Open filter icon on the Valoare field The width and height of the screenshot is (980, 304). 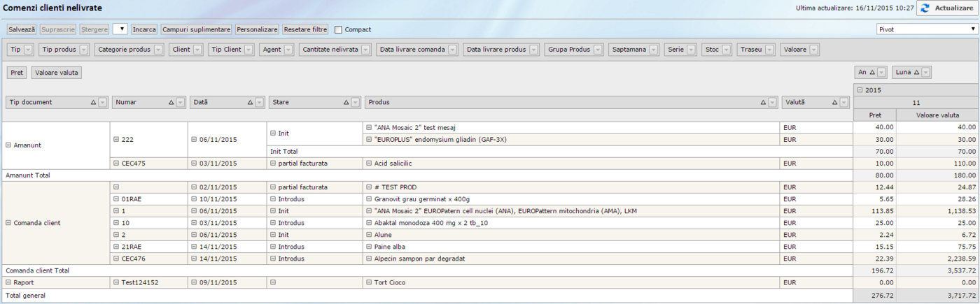[x=814, y=50]
